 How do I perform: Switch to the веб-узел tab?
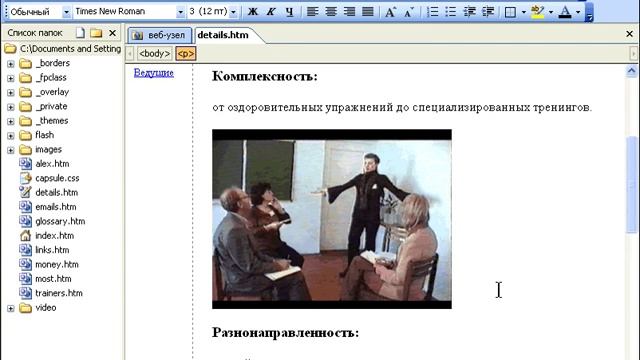[x=160, y=35]
